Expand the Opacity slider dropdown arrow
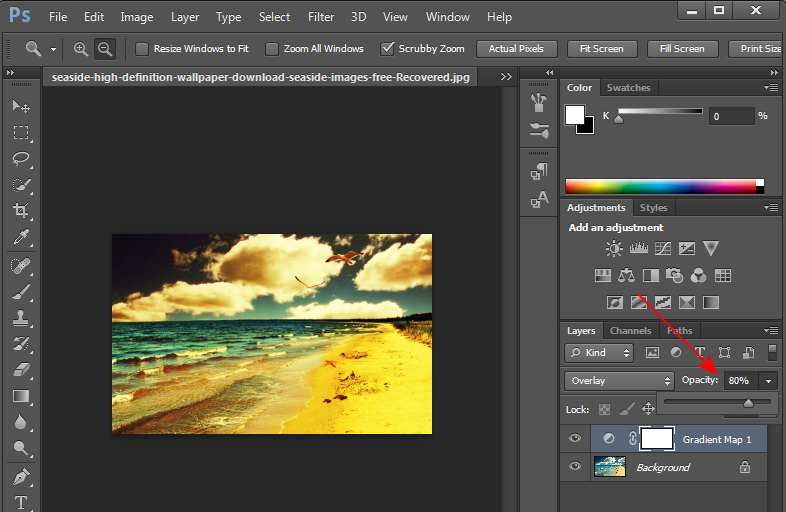This screenshot has height=512, width=786. coord(768,381)
